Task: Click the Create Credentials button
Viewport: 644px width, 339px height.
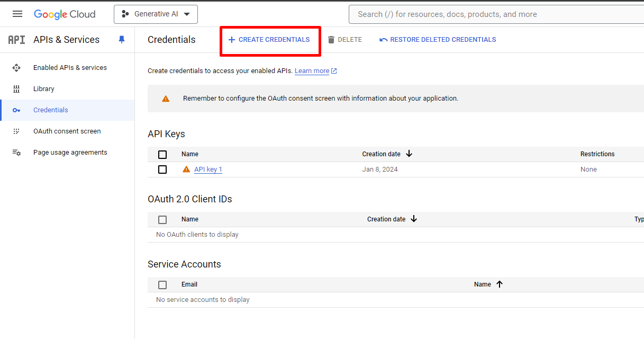Action: [x=269, y=40]
